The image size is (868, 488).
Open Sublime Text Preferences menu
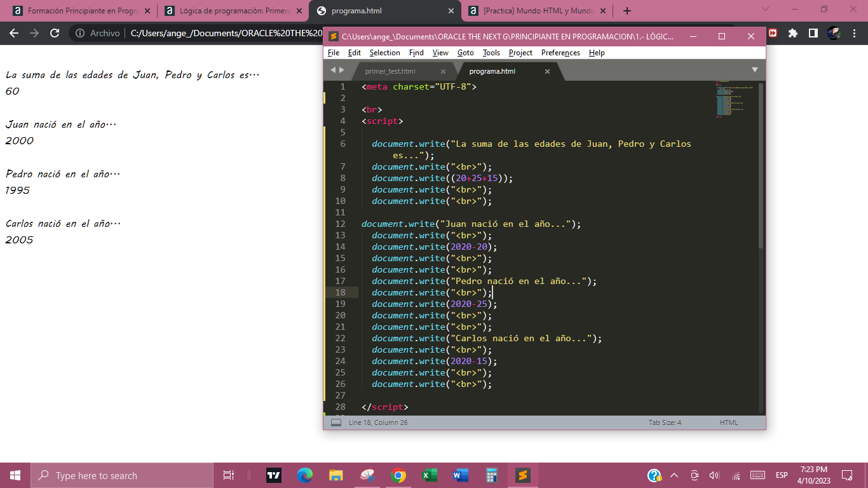coord(560,53)
